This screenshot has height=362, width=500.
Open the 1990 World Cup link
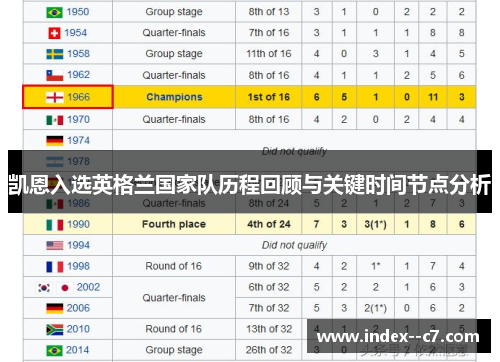tap(78, 224)
